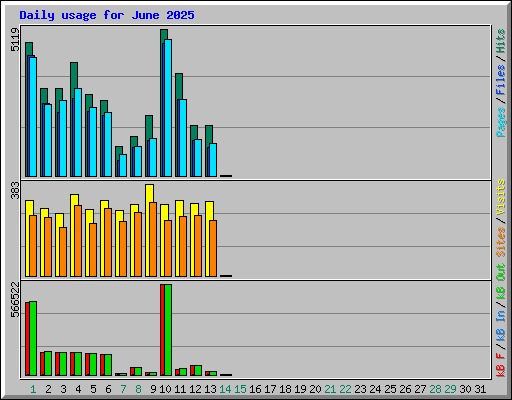The height and width of the screenshot is (400, 512).
Task: Click day 18 on the x-axis
Action: tap(285, 389)
